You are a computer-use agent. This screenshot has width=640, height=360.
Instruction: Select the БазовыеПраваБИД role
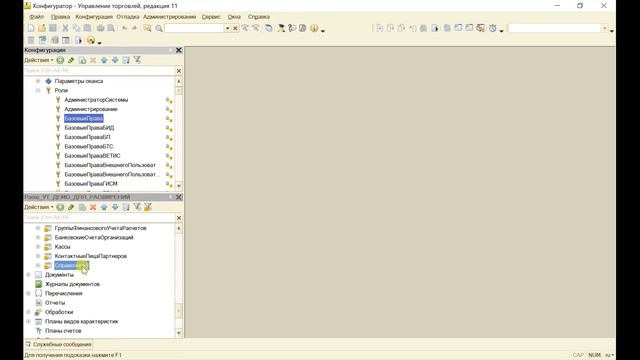(89, 128)
